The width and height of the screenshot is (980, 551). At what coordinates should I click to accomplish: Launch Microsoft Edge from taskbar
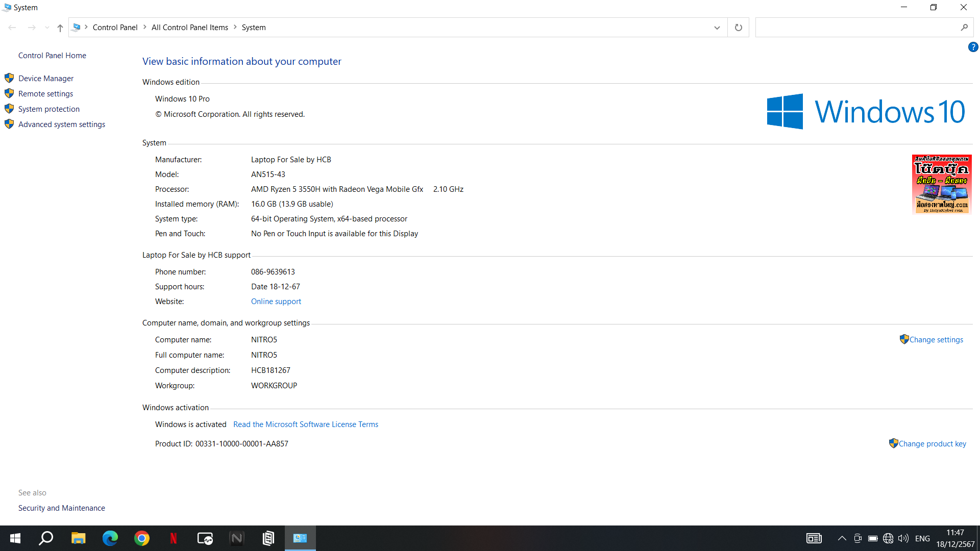point(110,538)
